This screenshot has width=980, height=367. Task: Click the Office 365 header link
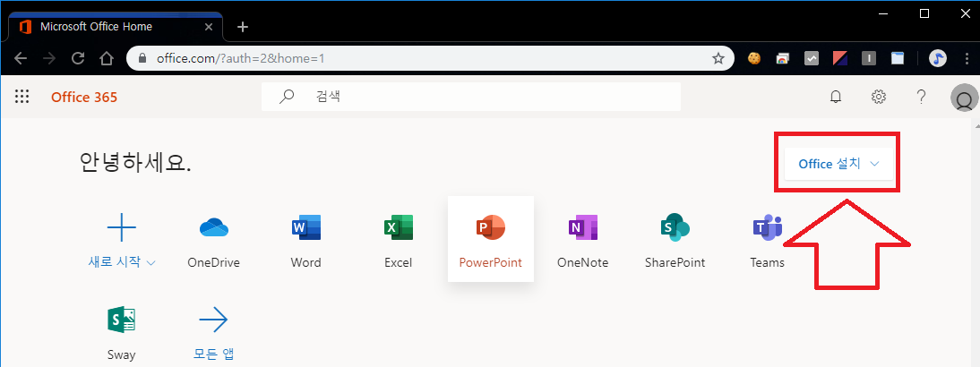click(x=84, y=97)
